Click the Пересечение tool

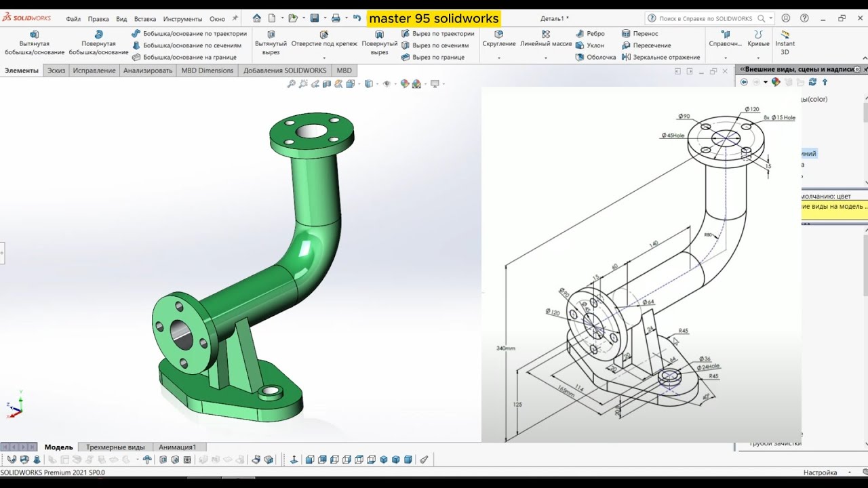(646, 45)
